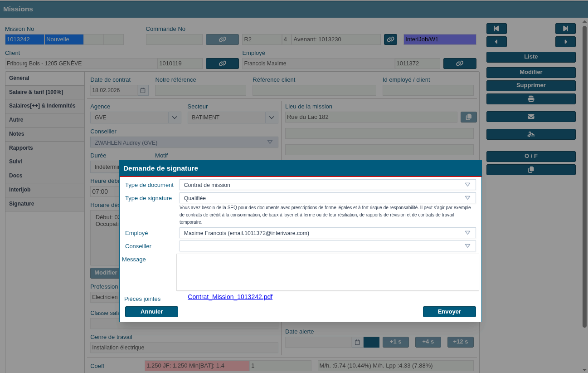Open the client link icon beside 1010119
588x373 pixels.
(x=222, y=64)
